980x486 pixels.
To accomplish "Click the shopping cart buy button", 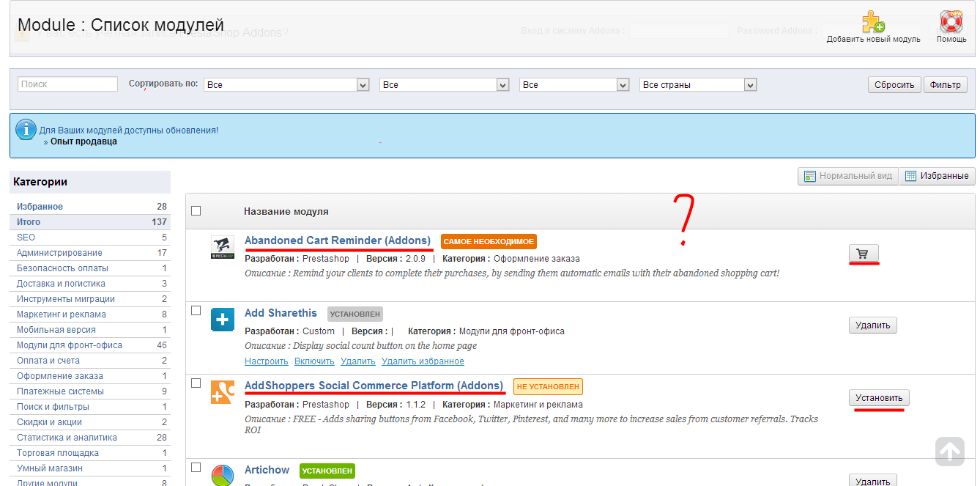I will click(864, 254).
